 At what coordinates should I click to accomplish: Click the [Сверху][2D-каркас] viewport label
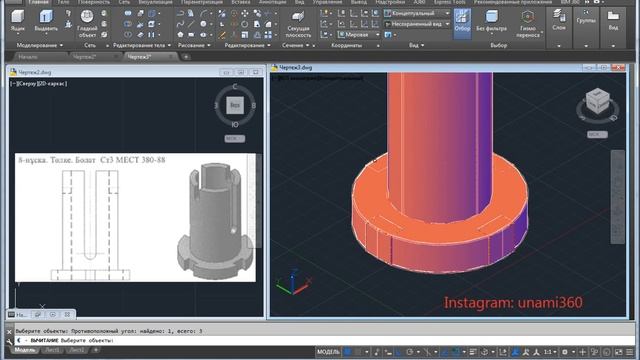click(39, 83)
